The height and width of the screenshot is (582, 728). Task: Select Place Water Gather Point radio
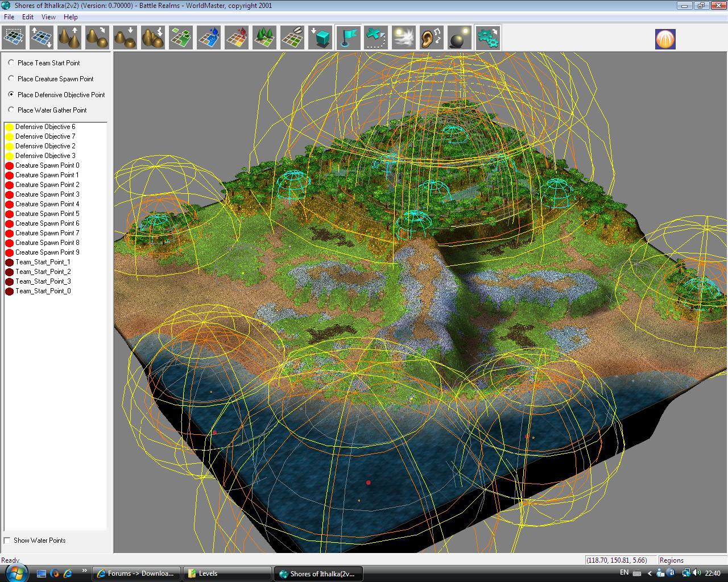click(11, 110)
